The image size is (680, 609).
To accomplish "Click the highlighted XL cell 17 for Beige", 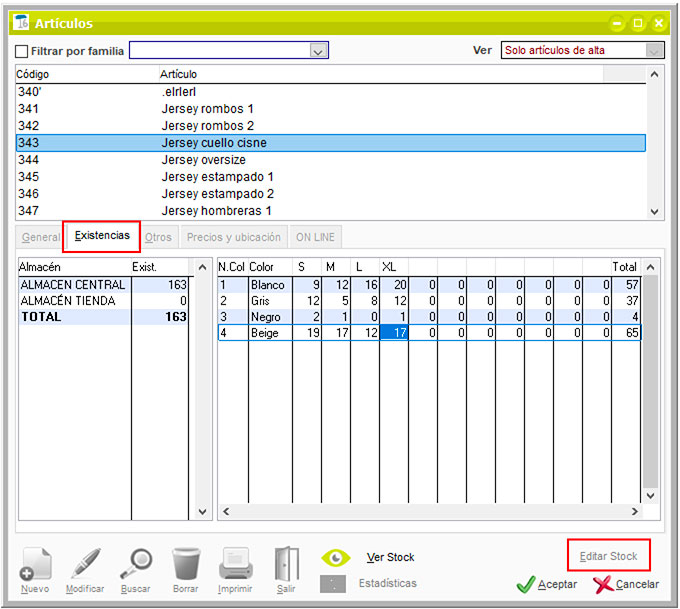I will pyautogui.click(x=394, y=333).
